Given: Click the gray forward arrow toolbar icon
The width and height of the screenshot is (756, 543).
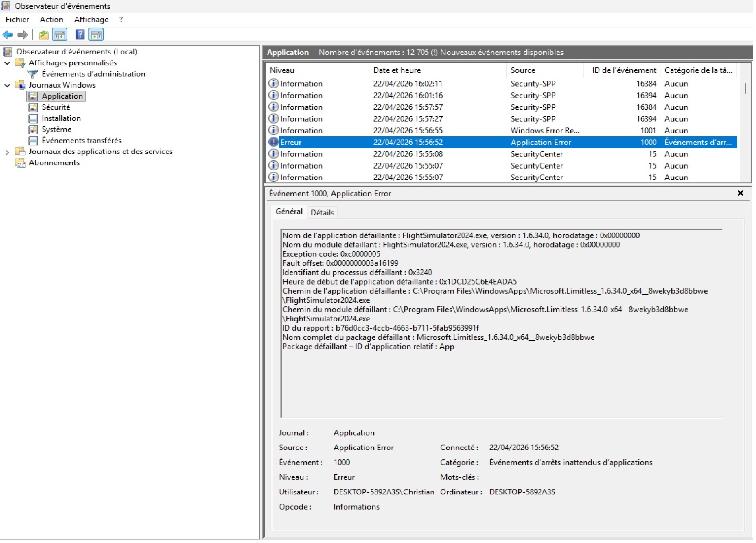Looking at the screenshot, I should (23, 35).
